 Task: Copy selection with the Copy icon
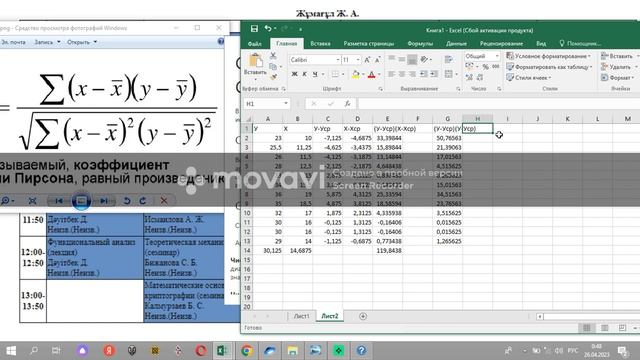click(273, 66)
